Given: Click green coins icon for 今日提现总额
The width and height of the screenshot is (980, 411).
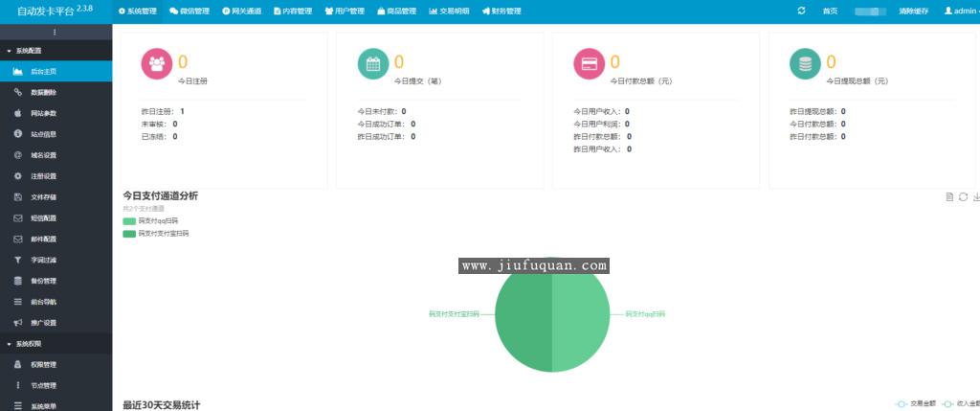Looking at the screenshot, I should 805,64.
